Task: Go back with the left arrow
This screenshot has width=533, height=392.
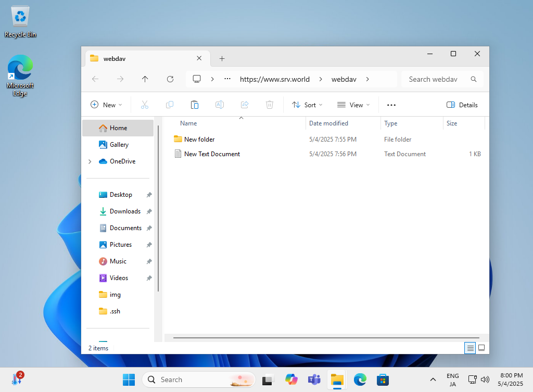Action: pos(95,79)
